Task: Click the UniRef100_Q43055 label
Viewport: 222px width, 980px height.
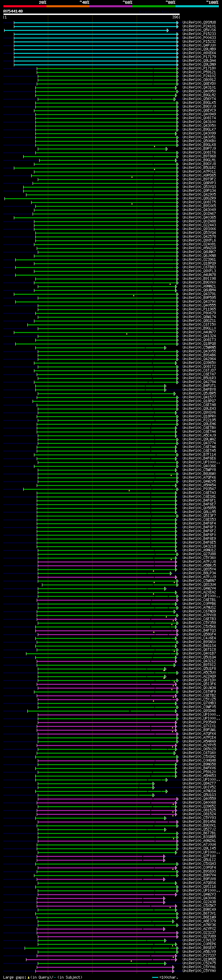Action: [199, 351]
